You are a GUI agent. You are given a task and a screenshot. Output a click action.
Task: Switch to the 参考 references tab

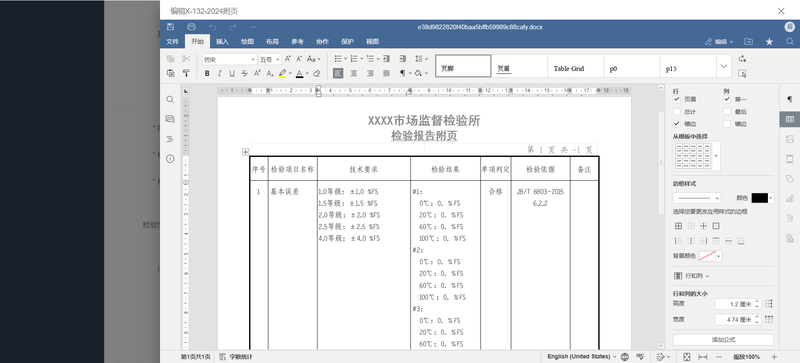(x=297, y=42)
